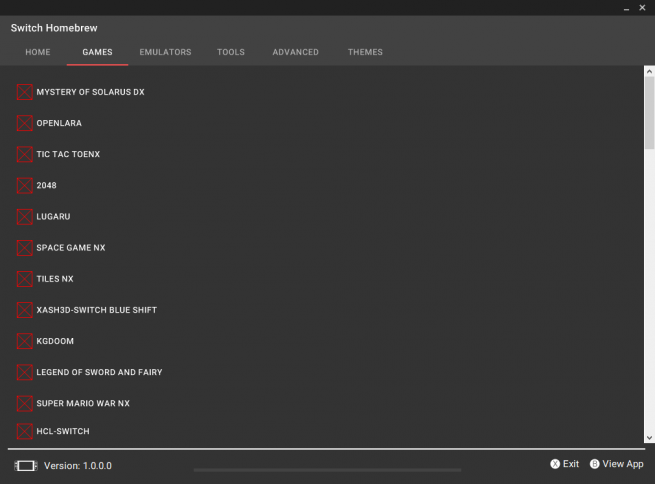The width and height of the screenshot is (655, 484).
Task: Choose Legend of Sword and Fairy
Action: point(99,372)
